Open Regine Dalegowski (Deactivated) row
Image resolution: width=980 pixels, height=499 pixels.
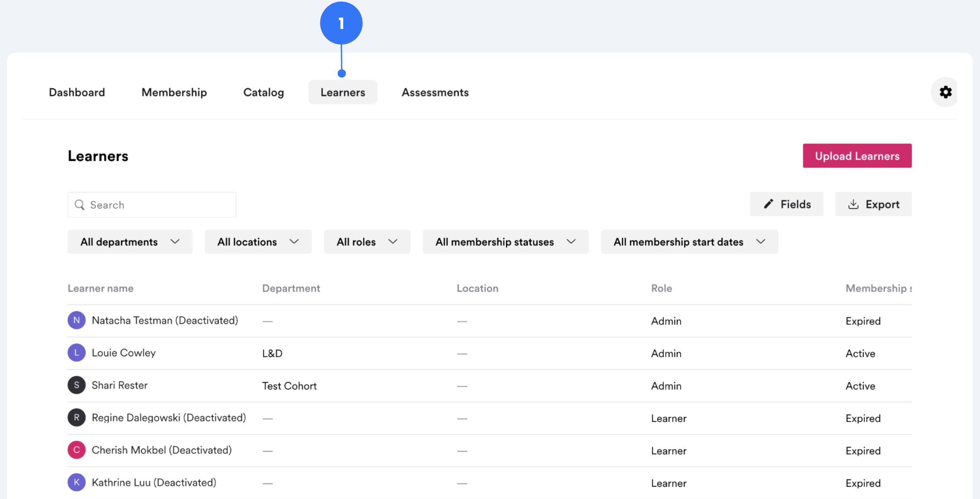pos(490,418)
